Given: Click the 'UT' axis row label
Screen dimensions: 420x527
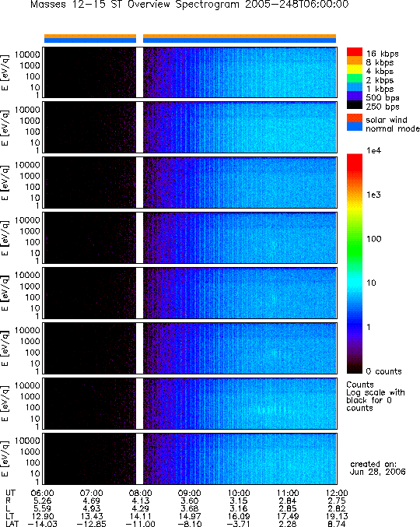Looking at the screenshot, I should point(10,493).
